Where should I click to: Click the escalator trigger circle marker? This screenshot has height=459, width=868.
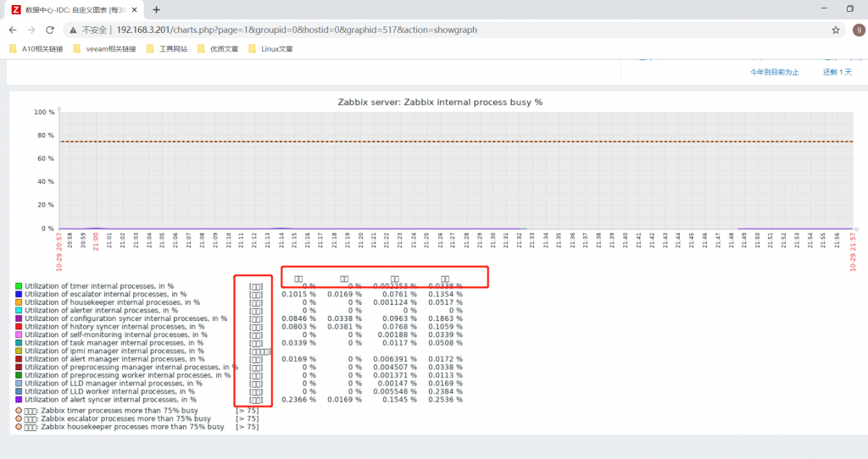click(19, 418)
